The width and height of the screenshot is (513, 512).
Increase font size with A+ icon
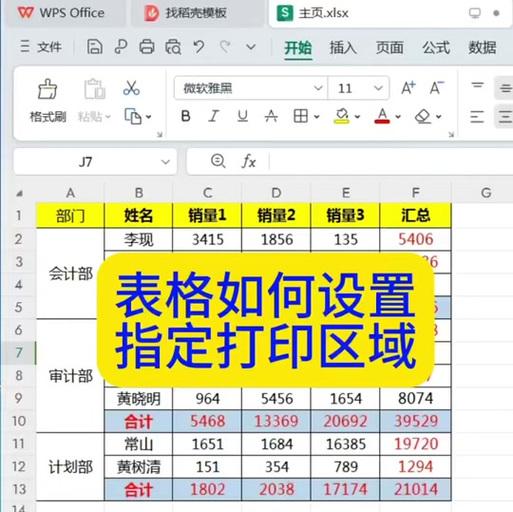408,88
